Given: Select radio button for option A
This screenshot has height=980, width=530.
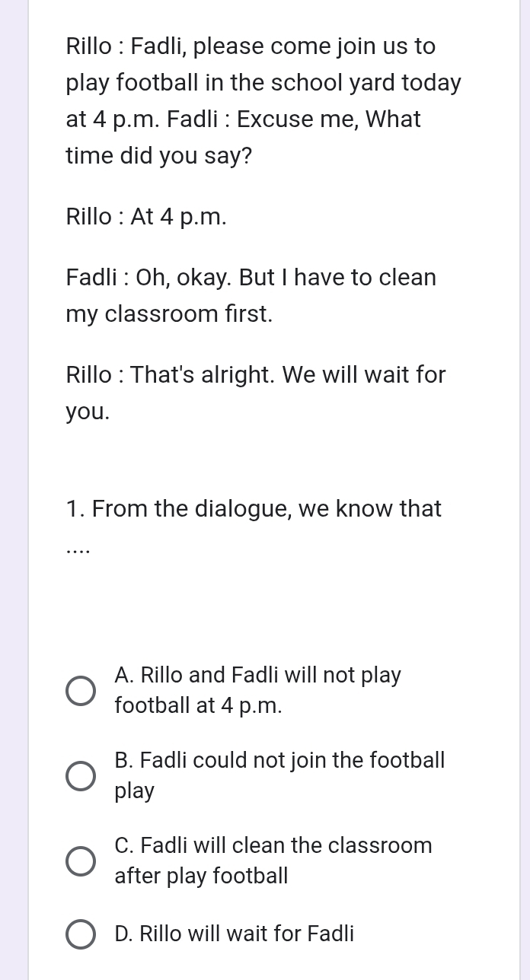Looking at the screenshot, I should 80,690.
